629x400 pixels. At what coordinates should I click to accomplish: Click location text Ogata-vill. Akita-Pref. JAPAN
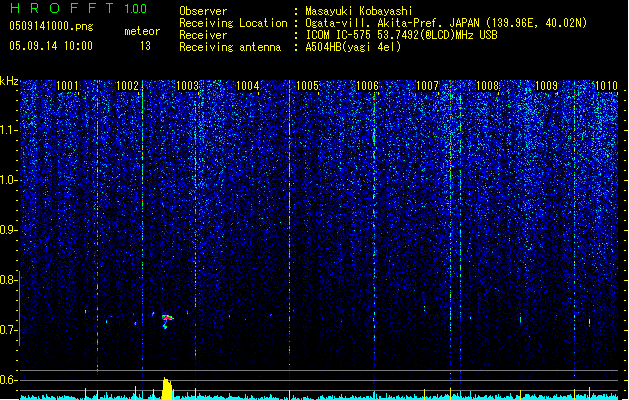tap(393, 23)
